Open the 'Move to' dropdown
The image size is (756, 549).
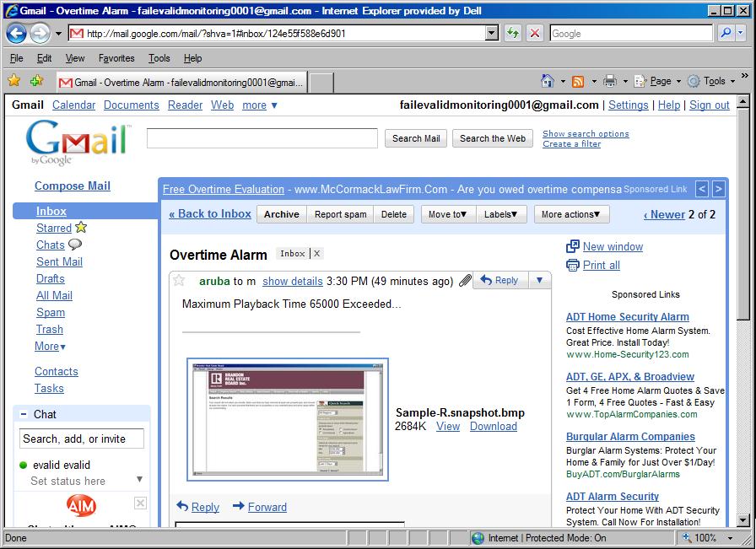448,214
